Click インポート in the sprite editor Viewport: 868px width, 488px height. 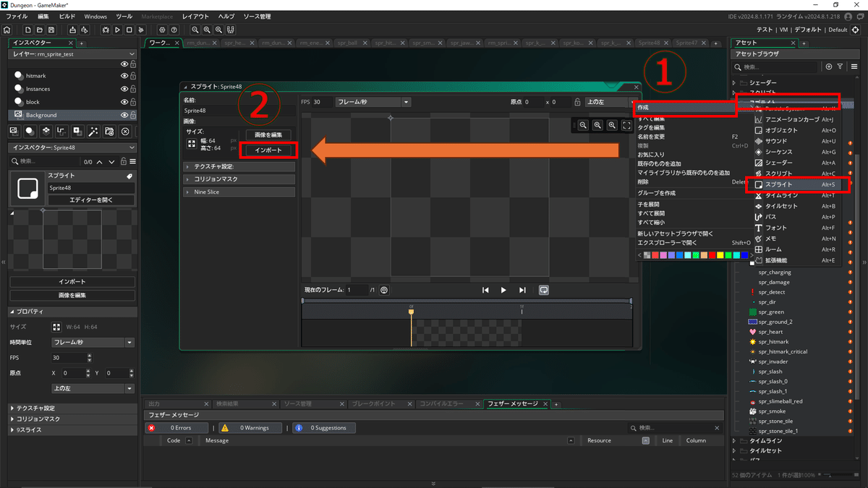coord(268,150)
